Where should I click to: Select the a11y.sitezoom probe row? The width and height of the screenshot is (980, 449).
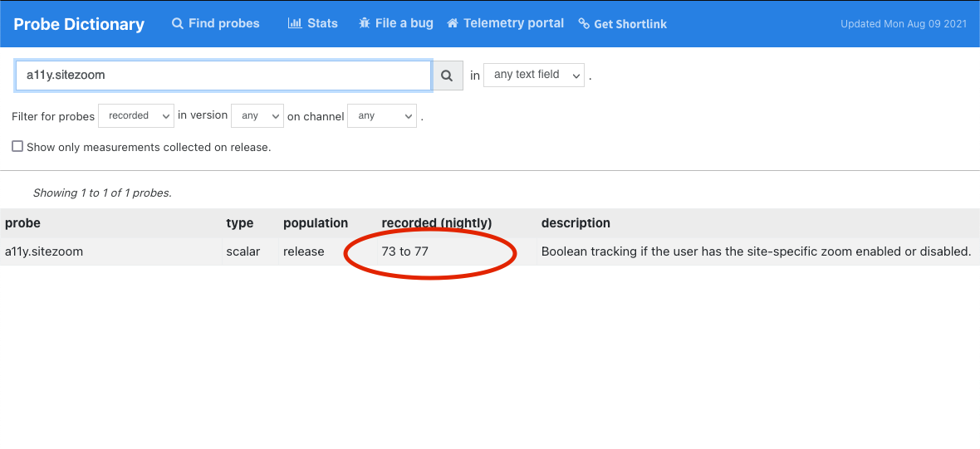pyautogui.click(x=44, y=251)
